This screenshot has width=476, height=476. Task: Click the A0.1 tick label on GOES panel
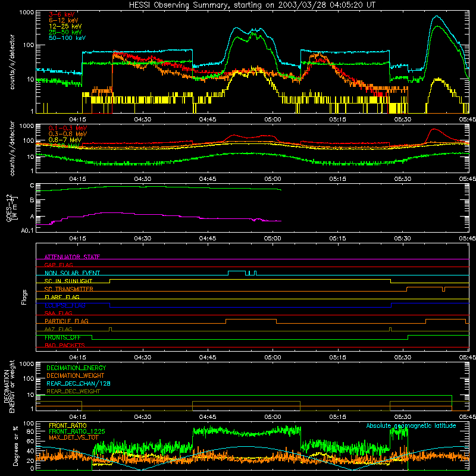coord(27,230)
